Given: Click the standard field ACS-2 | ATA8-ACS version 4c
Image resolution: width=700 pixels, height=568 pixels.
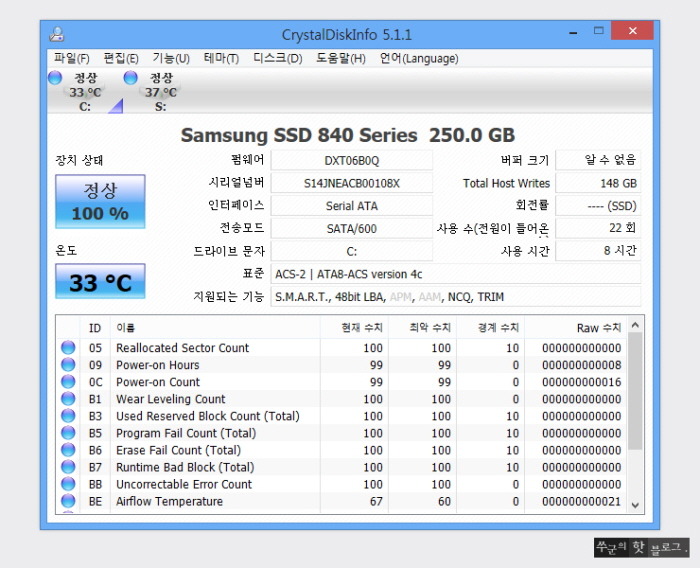Looking at the screenshot, I should (456, 274).
